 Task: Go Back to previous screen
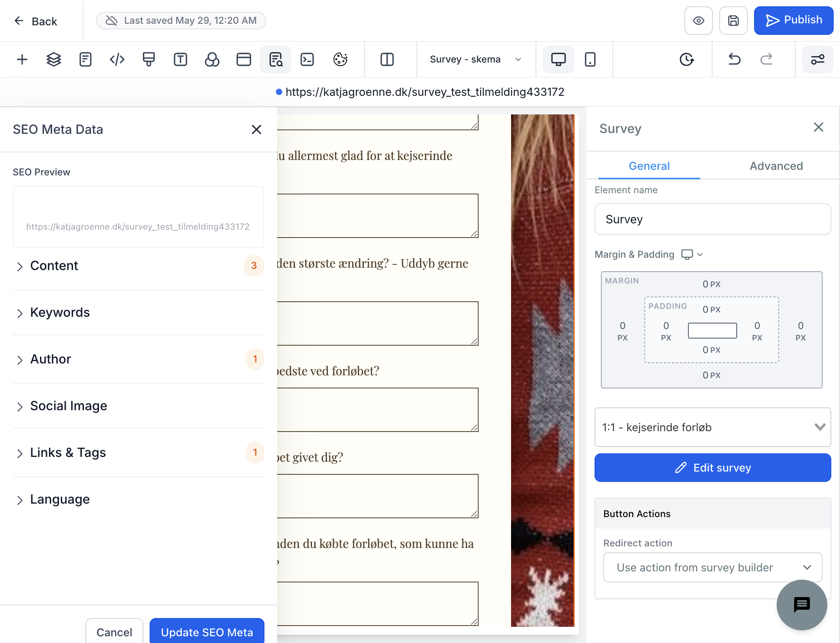click(36, 21)
